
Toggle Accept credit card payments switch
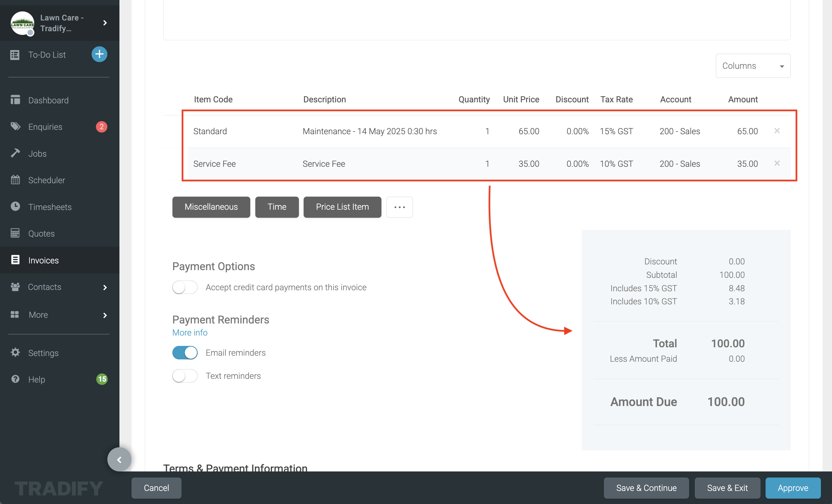[x=185, y=288]
